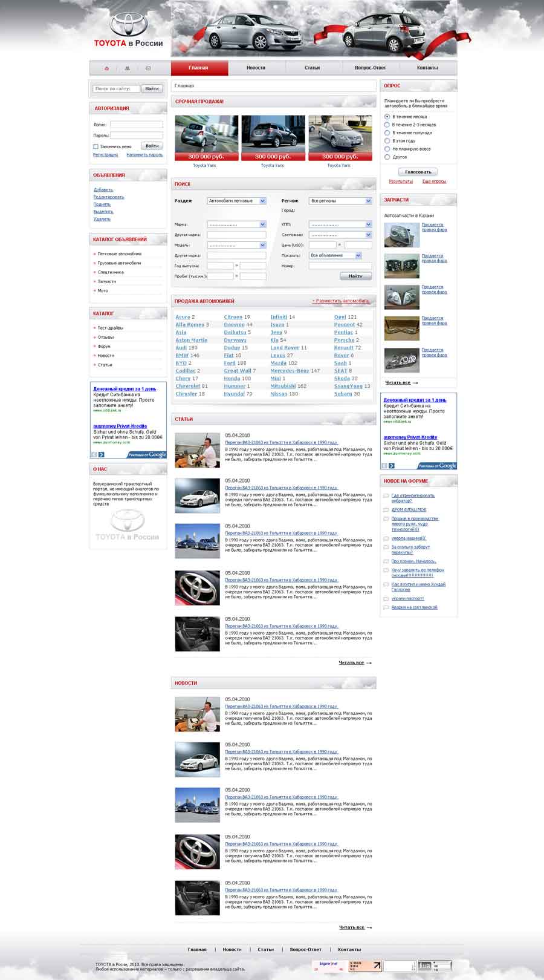
Task: Go to the 'Контакты' tab in the main menu
Action: (x=427, y=68)
